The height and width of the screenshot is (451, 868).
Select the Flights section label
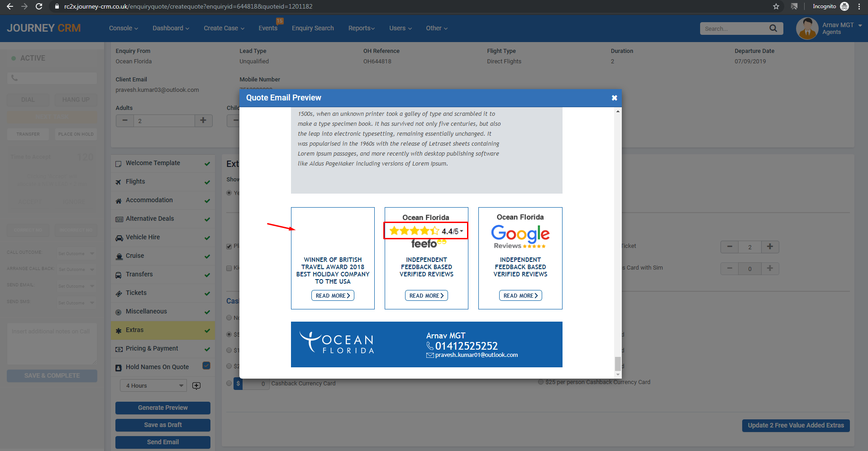pyautogui.click(x=135, y=181)
